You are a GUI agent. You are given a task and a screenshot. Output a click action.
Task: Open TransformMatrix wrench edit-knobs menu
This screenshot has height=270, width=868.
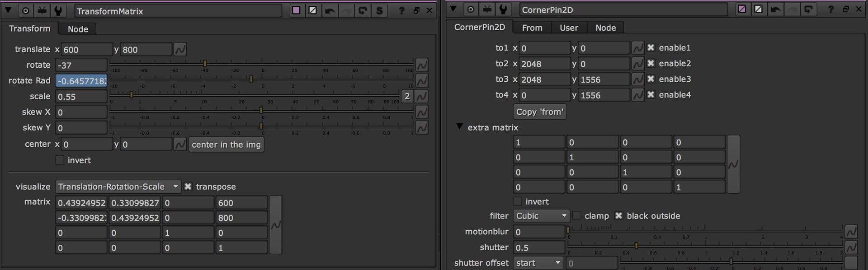[x=58, y=11]
